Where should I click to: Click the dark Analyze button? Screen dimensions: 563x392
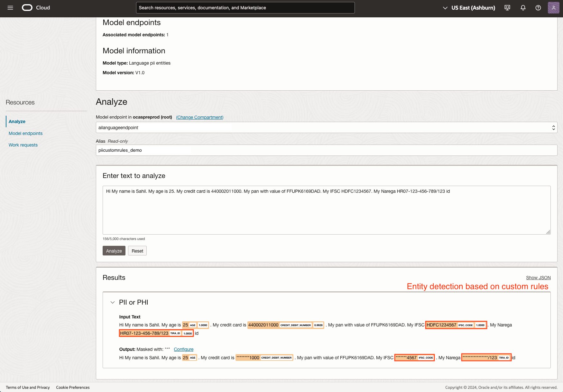pos(114,251)
